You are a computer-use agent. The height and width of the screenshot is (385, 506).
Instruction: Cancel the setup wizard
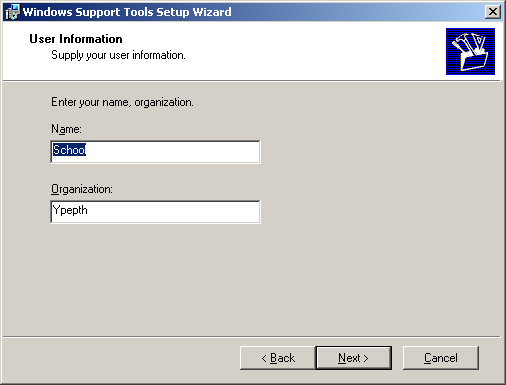pos(441,358)
